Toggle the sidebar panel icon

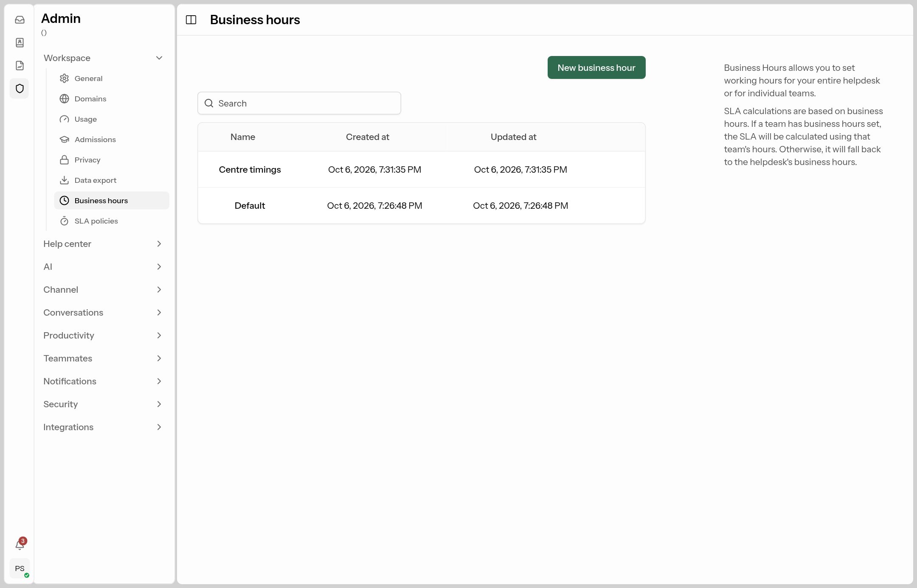pyautogui.click(x=191, y=20)
